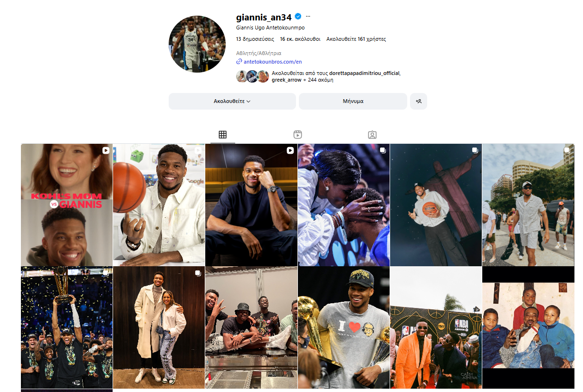Open the spinning basketball white jacket post
Viewport: 583px width, 392px height.
(x=159, y=205)
